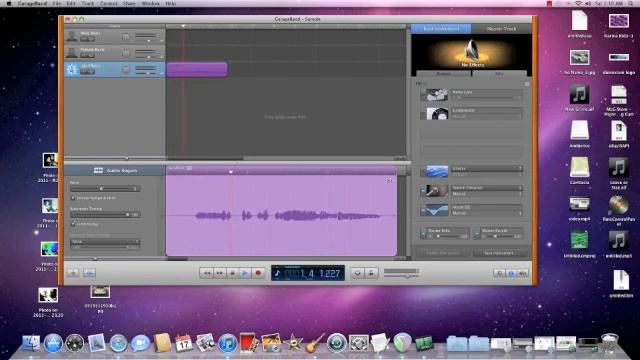
Task: Uncheck Follow Tempo & Pitch checkbox
Action: pos(73,198)
